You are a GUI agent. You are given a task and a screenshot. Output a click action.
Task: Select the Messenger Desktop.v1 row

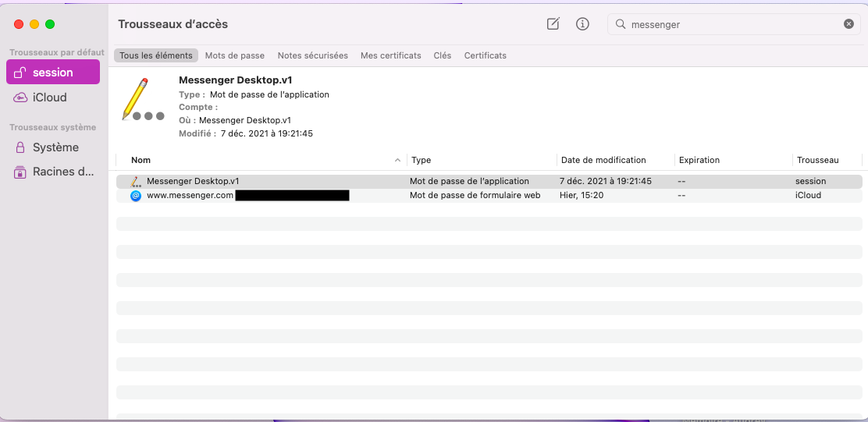click(489, 182)
